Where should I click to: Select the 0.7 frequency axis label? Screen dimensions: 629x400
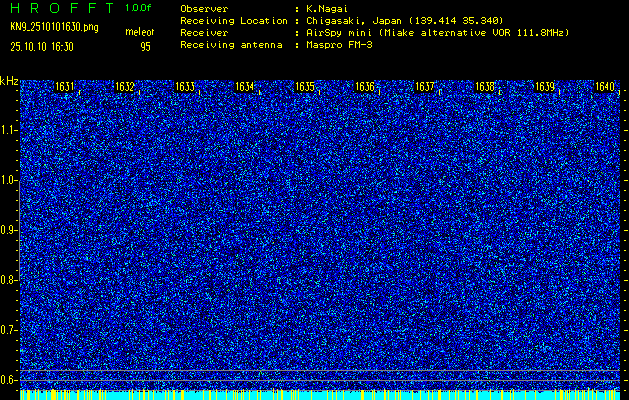tap(9, 329)
